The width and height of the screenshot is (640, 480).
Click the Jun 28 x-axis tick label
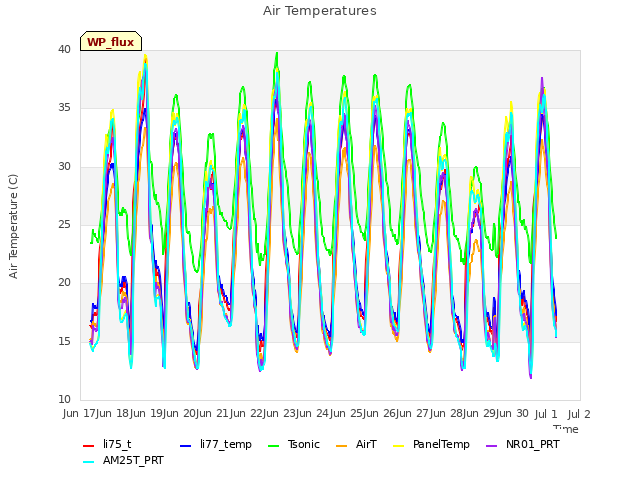point(448,413)
